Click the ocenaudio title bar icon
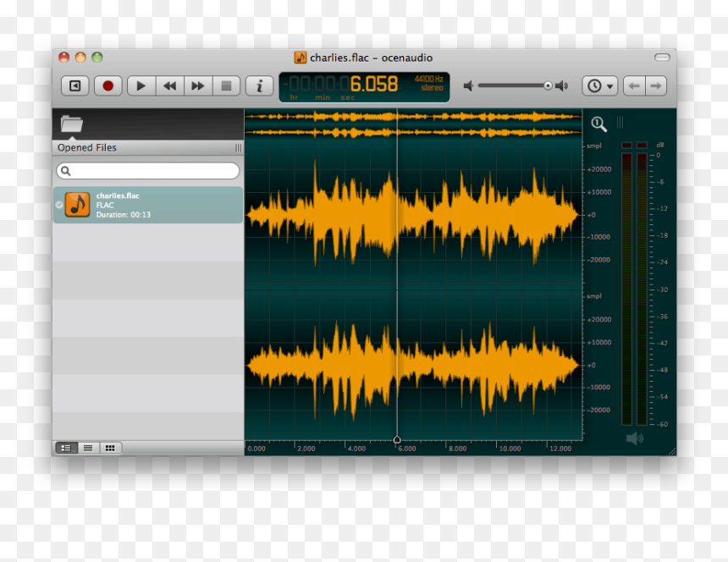 pyautogui.click(x=301, y=58)
